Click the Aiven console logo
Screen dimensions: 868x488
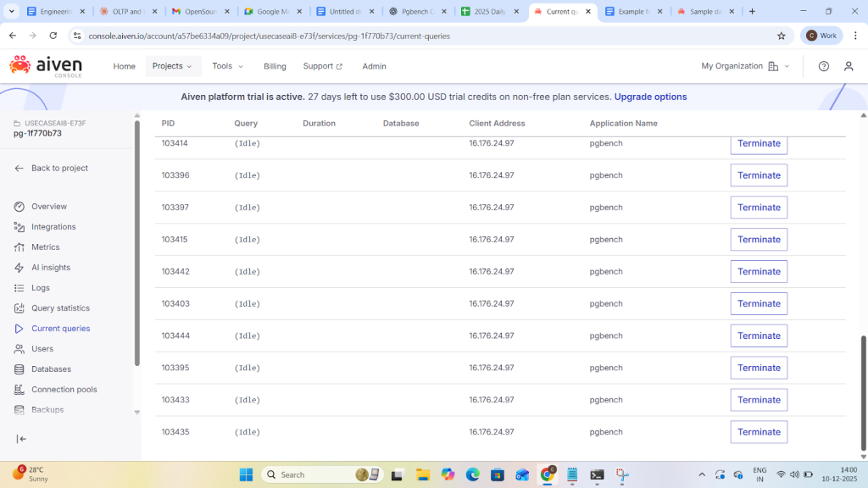[x=46, y=65]
